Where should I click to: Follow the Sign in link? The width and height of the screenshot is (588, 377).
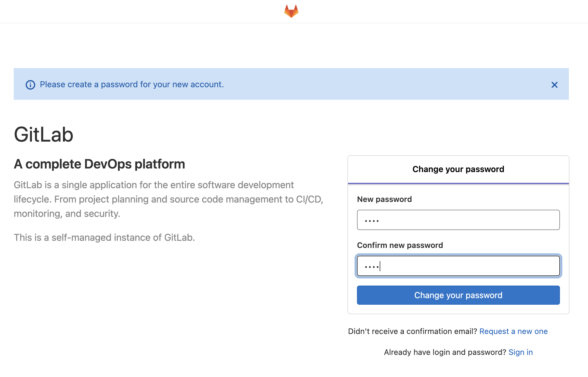coord(521,352)
